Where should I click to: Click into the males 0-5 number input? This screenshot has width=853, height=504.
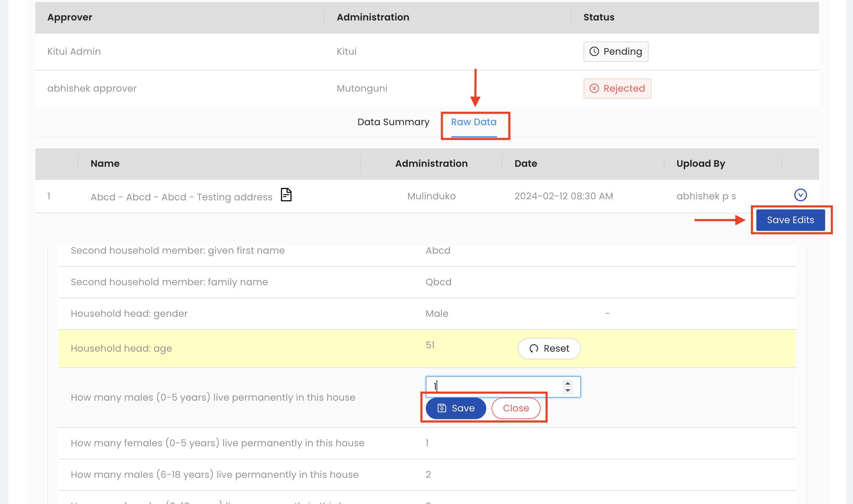point(492,387)
